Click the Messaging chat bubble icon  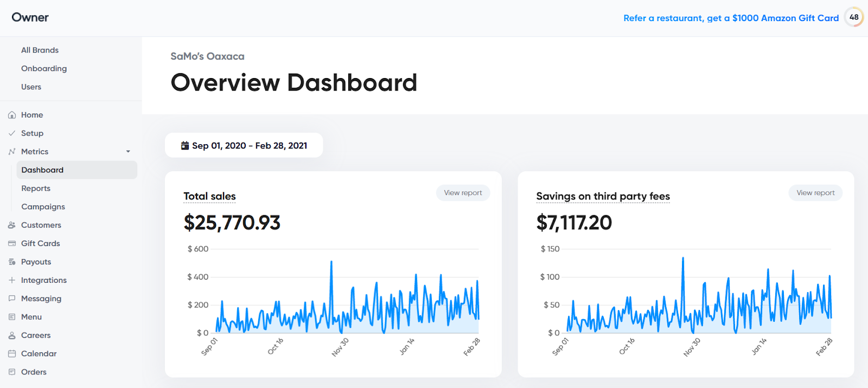click(x=12, y=299)
